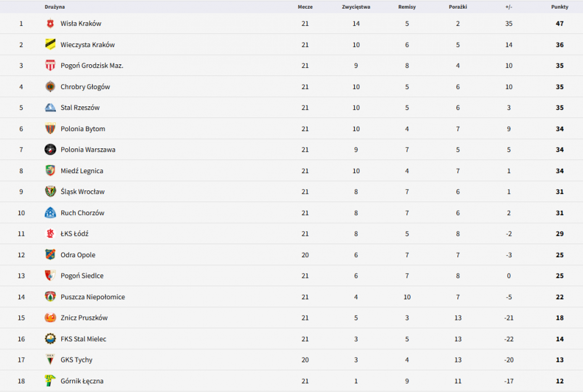
Task: Click the Wisła Kraków club crest
Action: click(x=50, y=23)
